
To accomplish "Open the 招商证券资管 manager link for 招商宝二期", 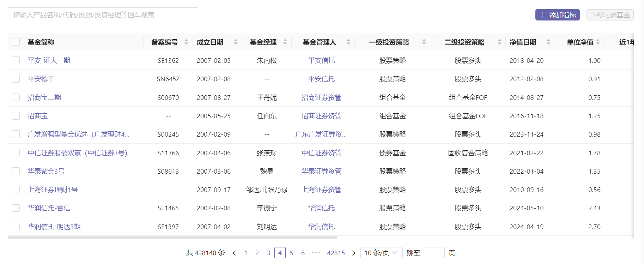I will tap(321, 97).
